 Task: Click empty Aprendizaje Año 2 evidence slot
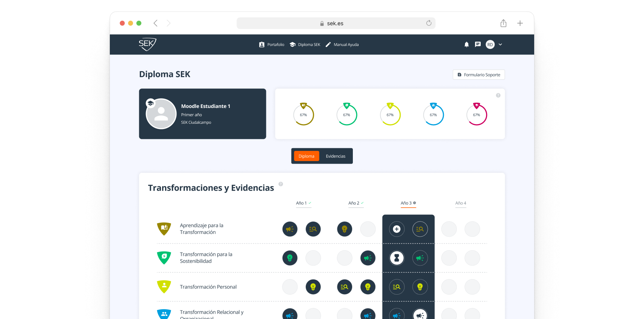368,229
